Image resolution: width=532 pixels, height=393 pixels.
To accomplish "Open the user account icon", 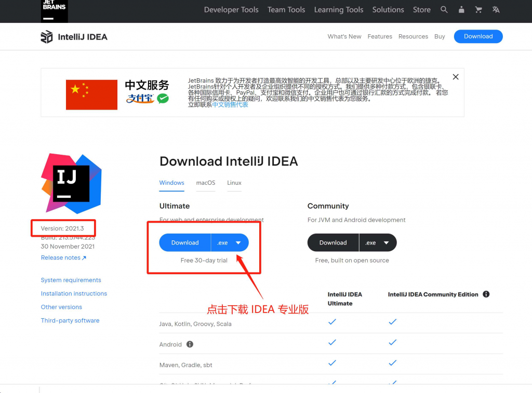I will pos(461,9).
